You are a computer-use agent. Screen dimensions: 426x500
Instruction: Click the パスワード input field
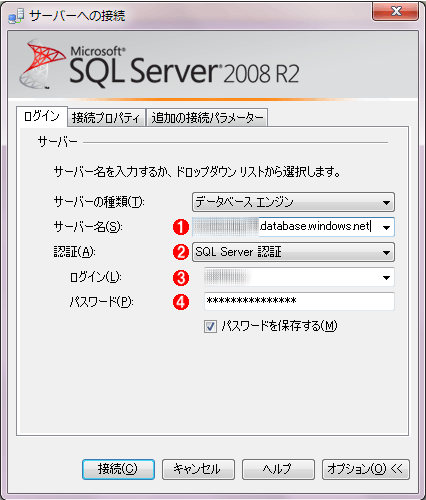299,301
